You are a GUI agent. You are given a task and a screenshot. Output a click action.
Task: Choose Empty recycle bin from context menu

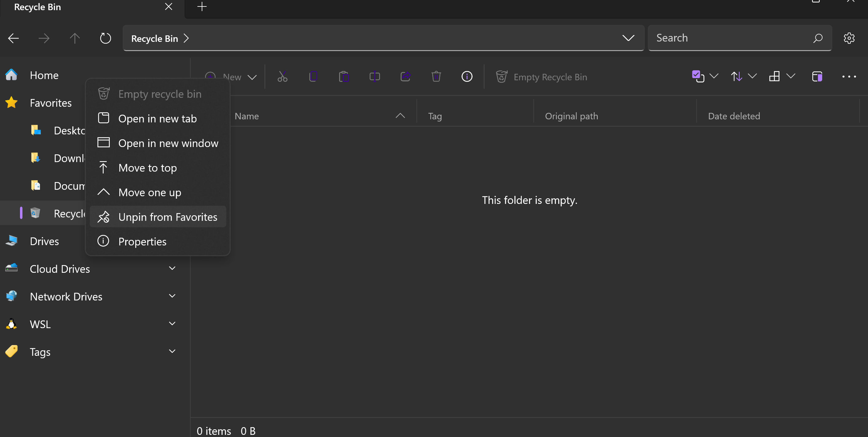coord(159,94)
